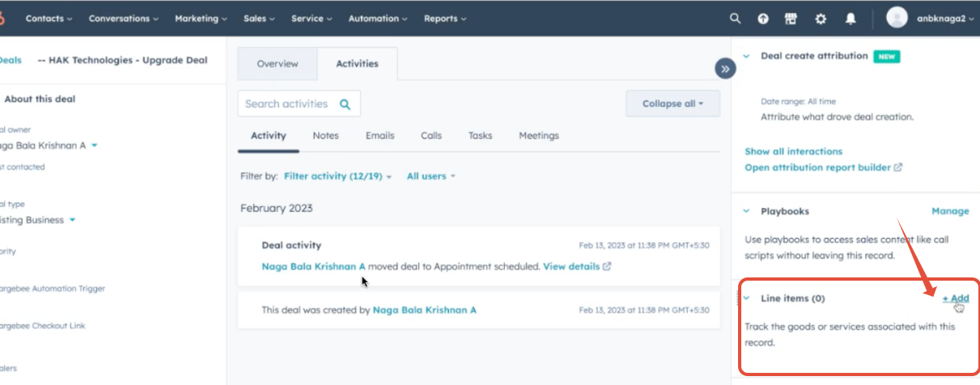The width and height of the screenshot is (980, 385).
Task: Collapse the Playbooks section chevron
Action: coord(746,211)
